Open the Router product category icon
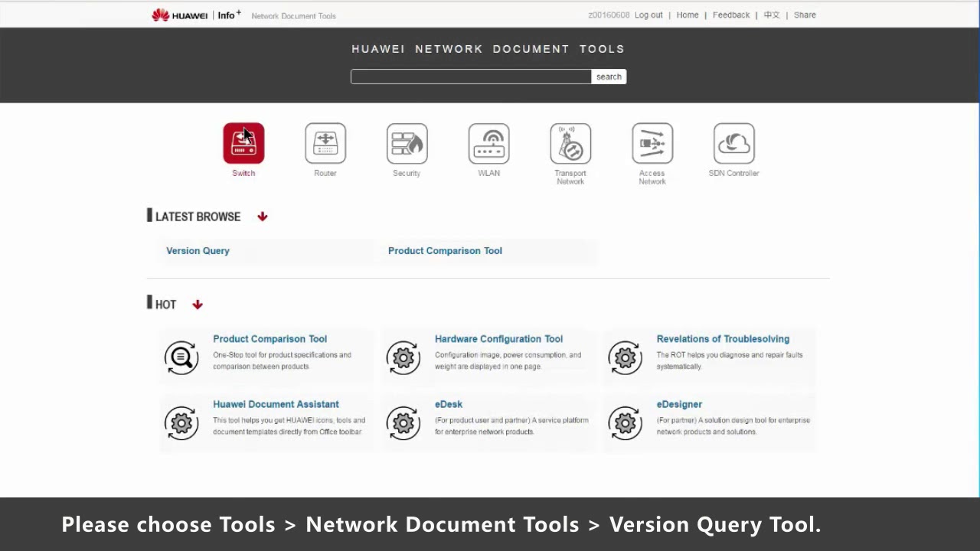 (325, 143)
